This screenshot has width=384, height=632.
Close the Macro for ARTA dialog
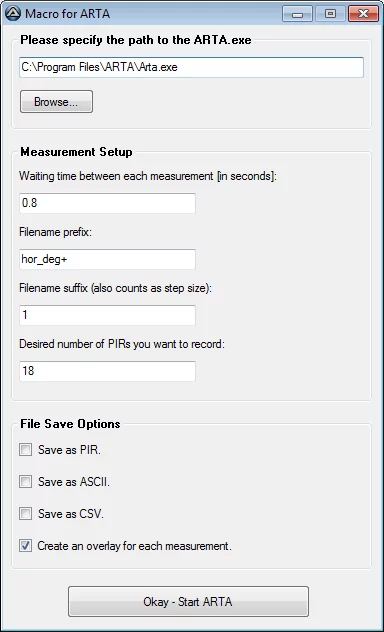[363, 14]
